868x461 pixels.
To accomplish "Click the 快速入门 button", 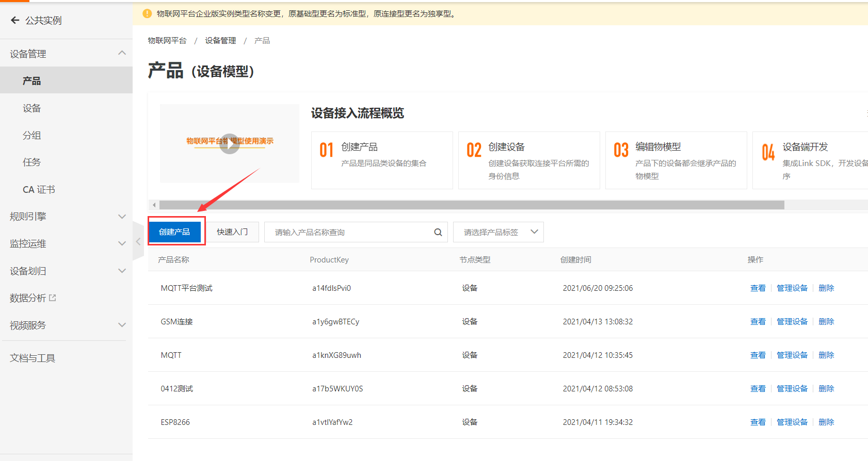I will coord(232,232).
